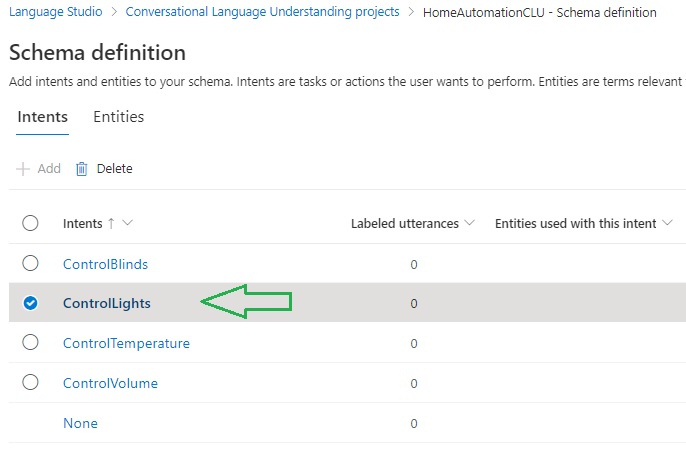Expand Entities used with this intent dropdown
Screen dimensions: 686x449
[668, 224]
